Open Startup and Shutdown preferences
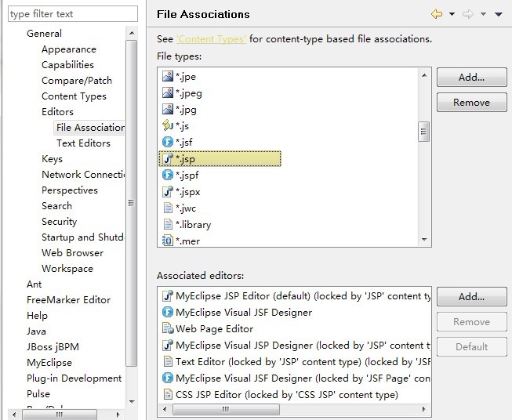The height and width of the screenshot is (420, 512). pos(82,237)
